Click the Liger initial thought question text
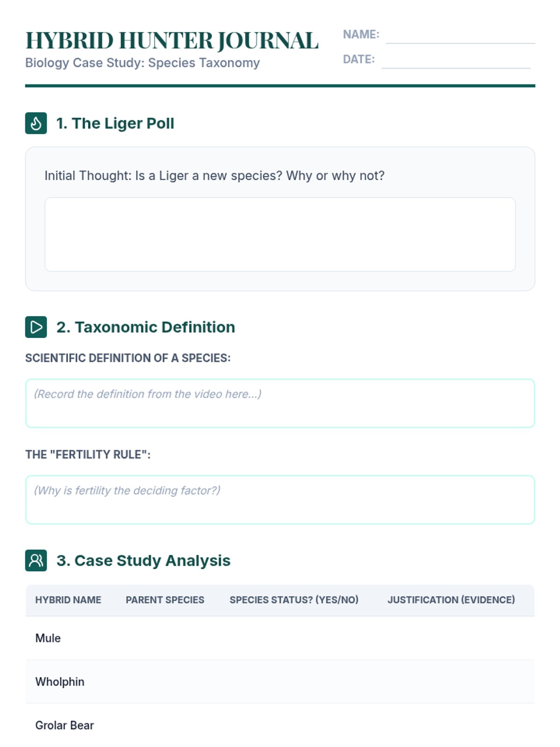560x747 pixels. [215, 176]
